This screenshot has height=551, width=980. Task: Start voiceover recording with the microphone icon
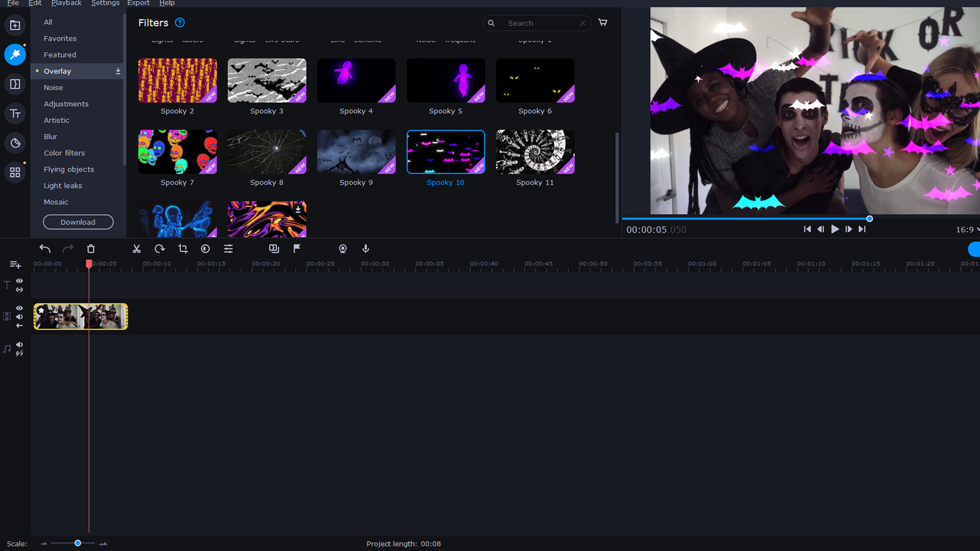(x=365, y=249)
